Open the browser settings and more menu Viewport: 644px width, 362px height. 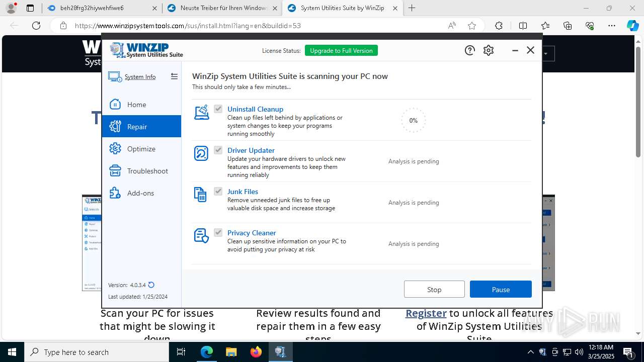pos(612,26)
